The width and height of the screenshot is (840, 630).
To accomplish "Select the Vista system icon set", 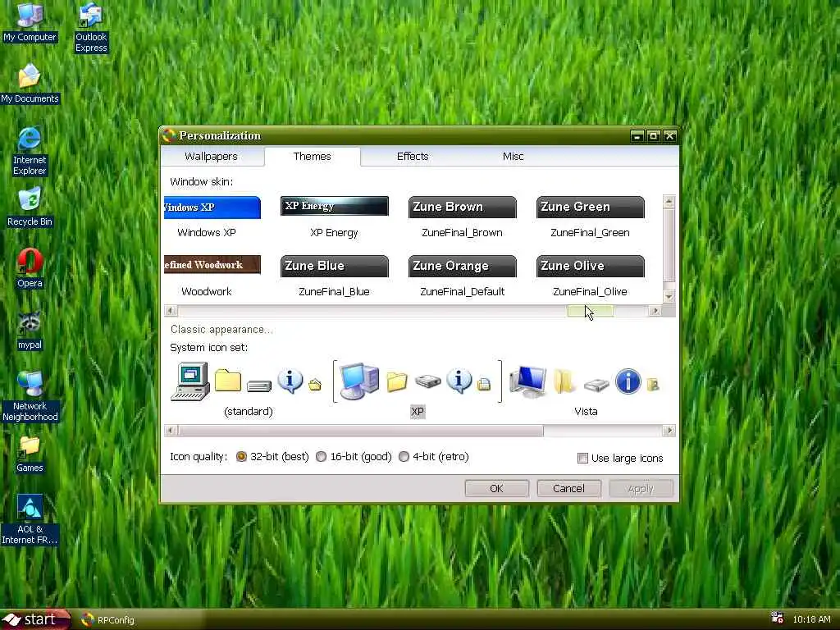I will pos(586,388).
